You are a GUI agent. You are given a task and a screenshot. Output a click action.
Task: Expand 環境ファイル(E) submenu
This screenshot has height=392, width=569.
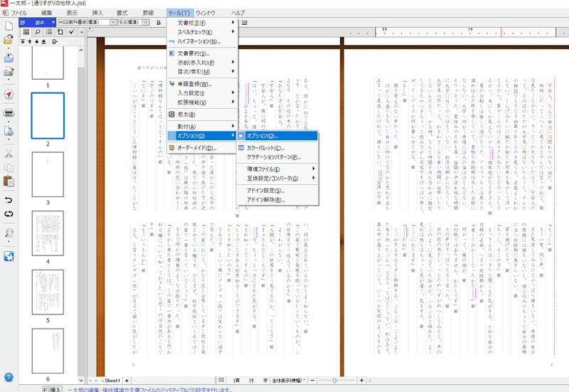[x=277, y=169]
